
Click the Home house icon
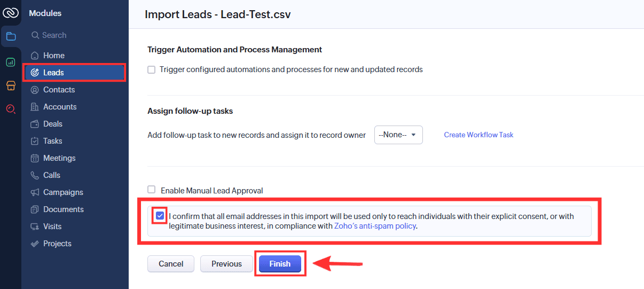pos(35,56)
